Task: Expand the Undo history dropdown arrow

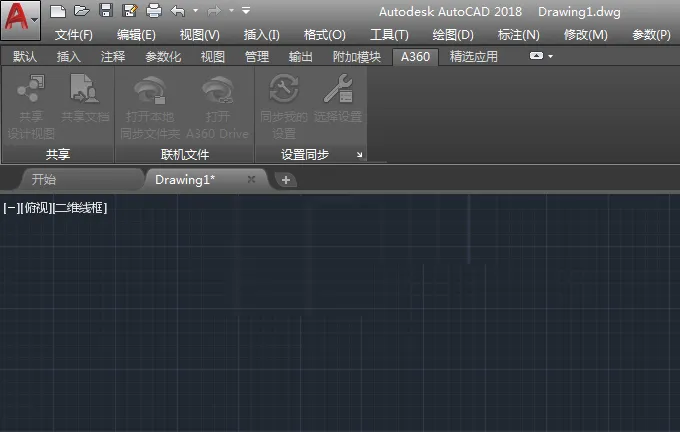Action: [196, 10]
